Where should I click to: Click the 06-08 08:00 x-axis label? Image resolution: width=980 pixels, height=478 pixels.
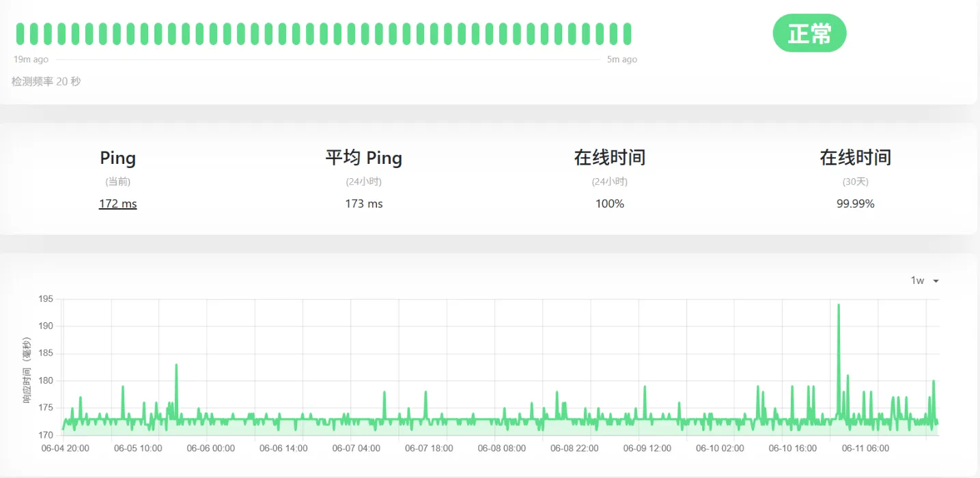[x=501, y=449]
